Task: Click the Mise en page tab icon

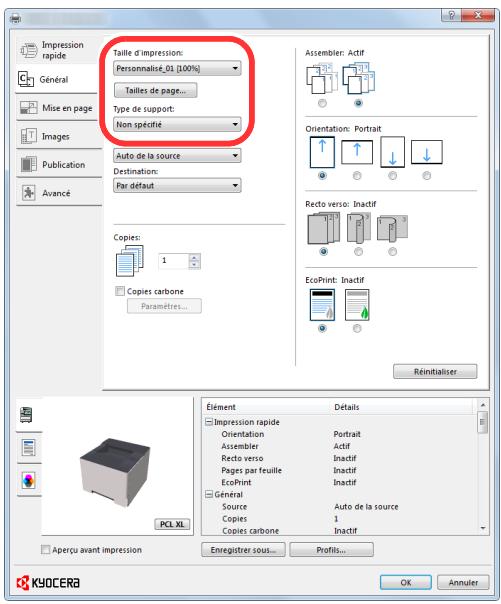Action: tap(28, 108)
